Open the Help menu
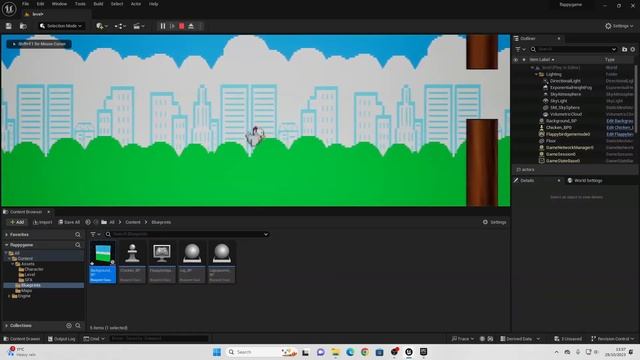640x360 pixels. pyautogui.click(x=153, y=4)
